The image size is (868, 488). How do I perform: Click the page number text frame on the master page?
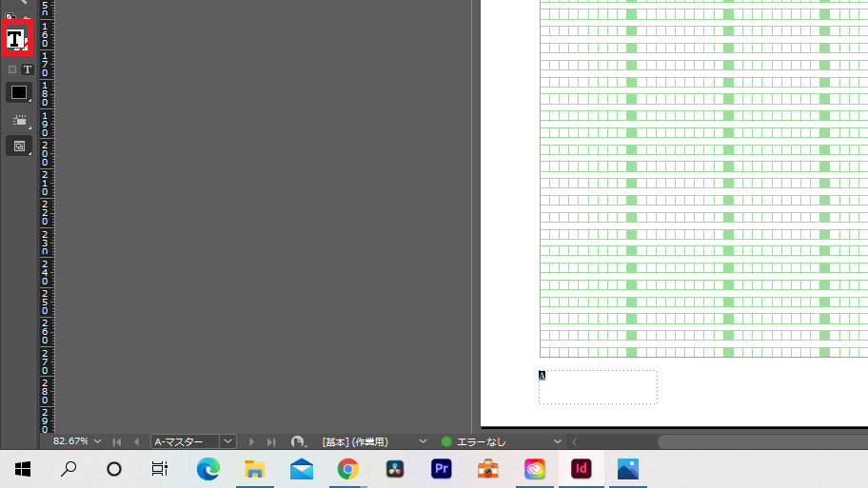599,387
